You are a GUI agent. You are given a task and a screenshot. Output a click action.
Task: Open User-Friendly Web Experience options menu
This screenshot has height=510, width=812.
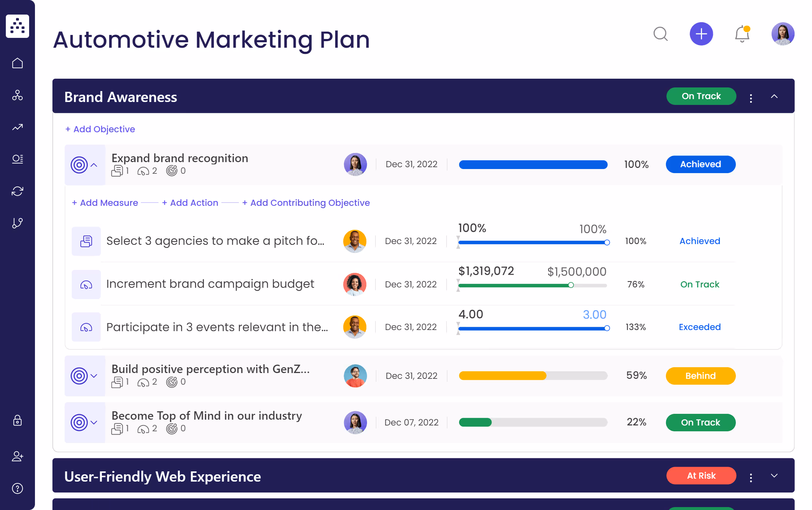tap(750, 476)
